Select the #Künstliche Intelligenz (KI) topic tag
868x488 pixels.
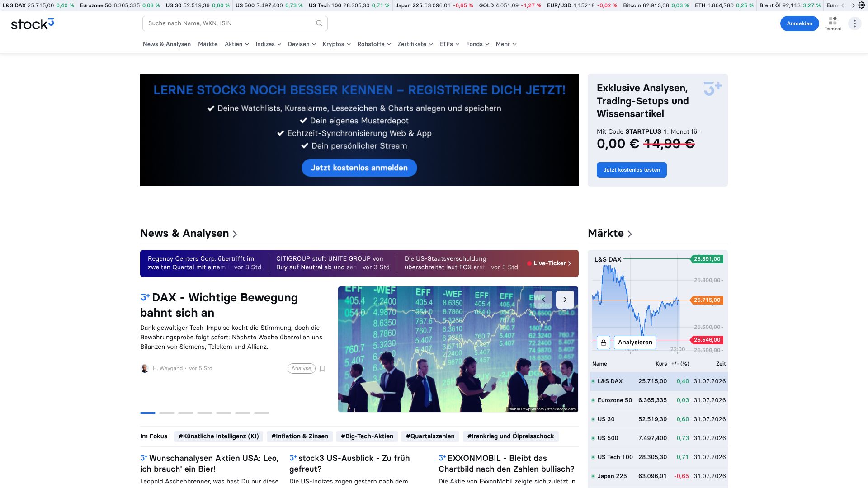pyautogui.click(x=219, y=436)
